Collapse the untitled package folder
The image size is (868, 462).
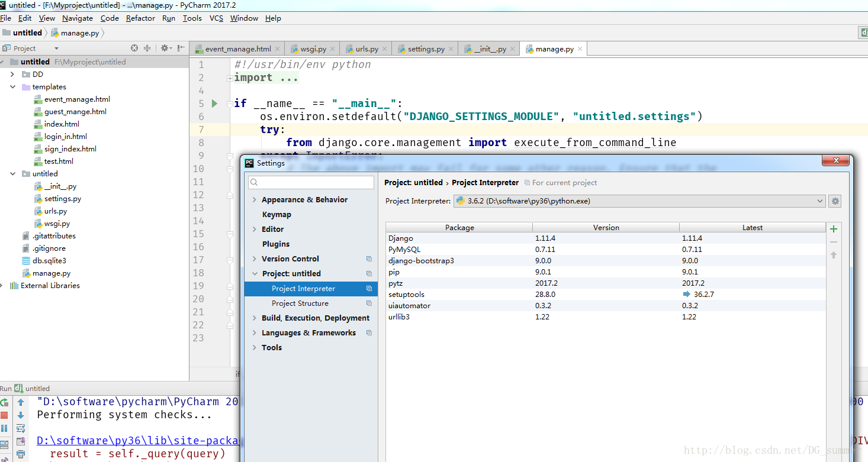12,173
